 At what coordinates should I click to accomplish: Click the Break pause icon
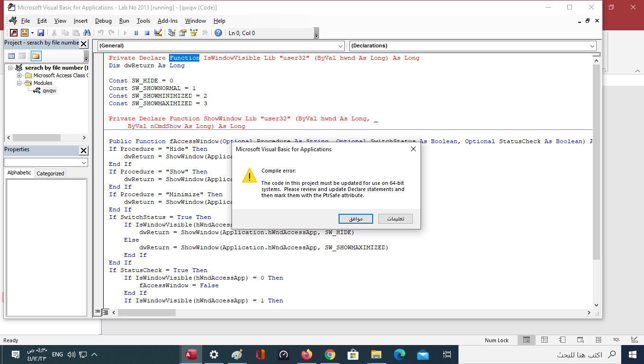coord(136,33)
